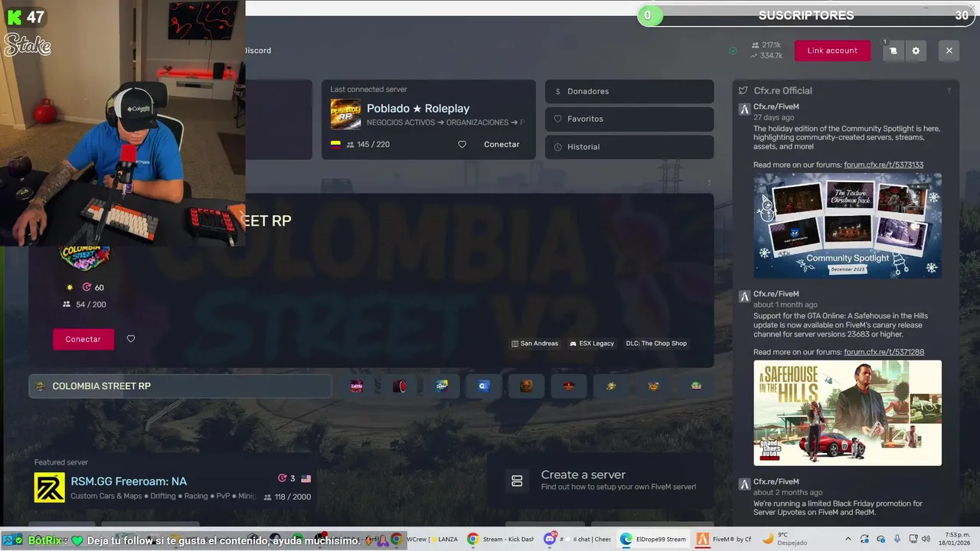Open the Create a server card
Viewport: 980px width, 551px height.
(x=600, y=481)
